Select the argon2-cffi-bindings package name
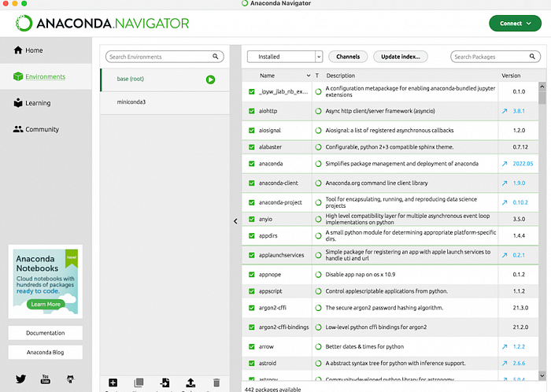 [x=284, y=327]
